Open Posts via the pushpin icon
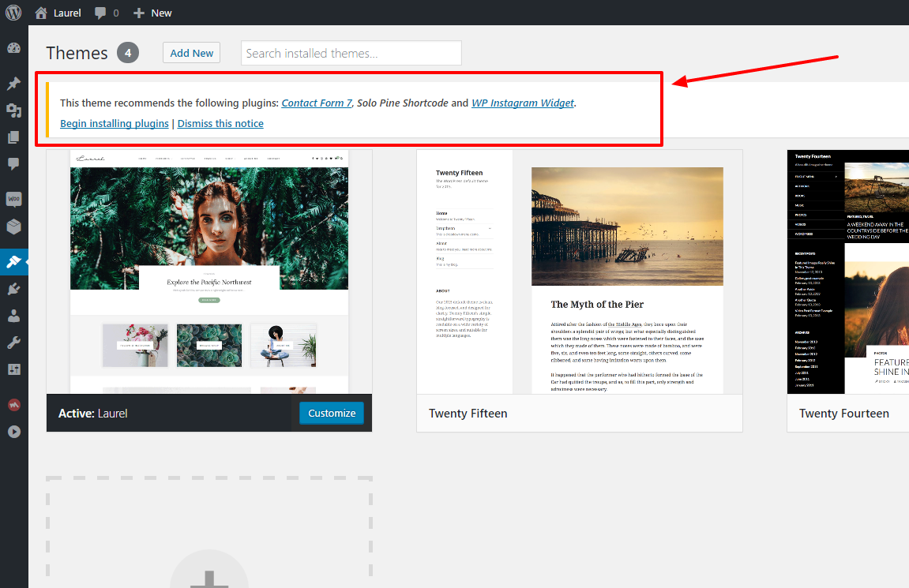This screenshot has width=909, height=588. point(14,83)
